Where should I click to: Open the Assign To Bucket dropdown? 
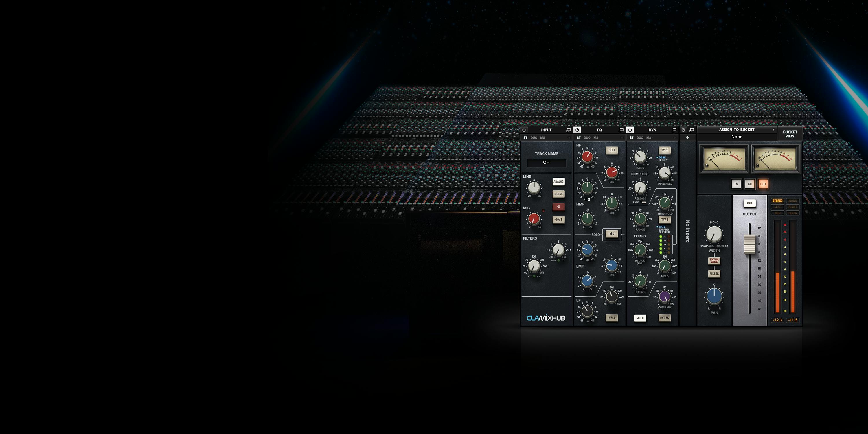pos(737,130)
